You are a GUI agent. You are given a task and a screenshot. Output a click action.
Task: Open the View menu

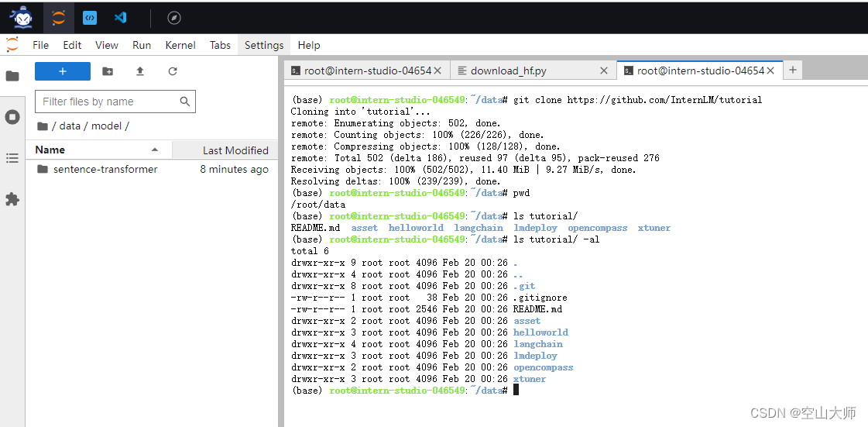tap(106, 46)
